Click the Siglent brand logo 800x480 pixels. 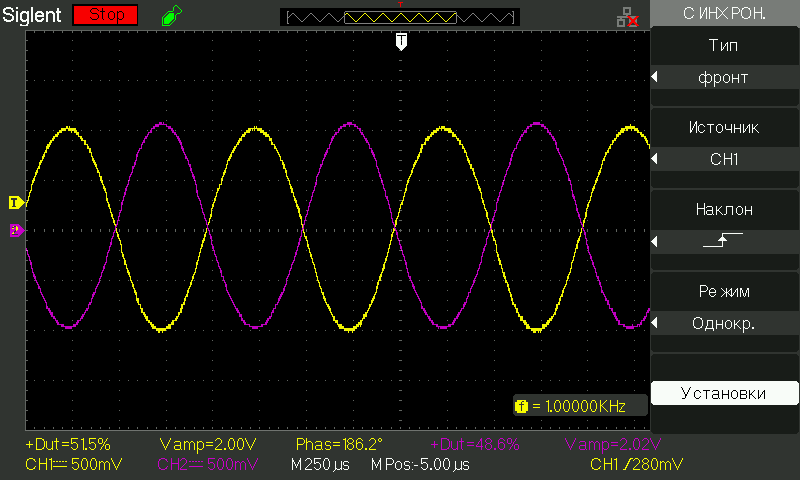click(32, 15)
